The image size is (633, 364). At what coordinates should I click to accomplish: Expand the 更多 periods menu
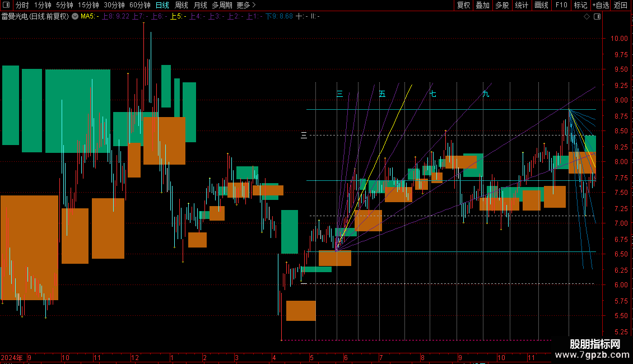(246, 5)
